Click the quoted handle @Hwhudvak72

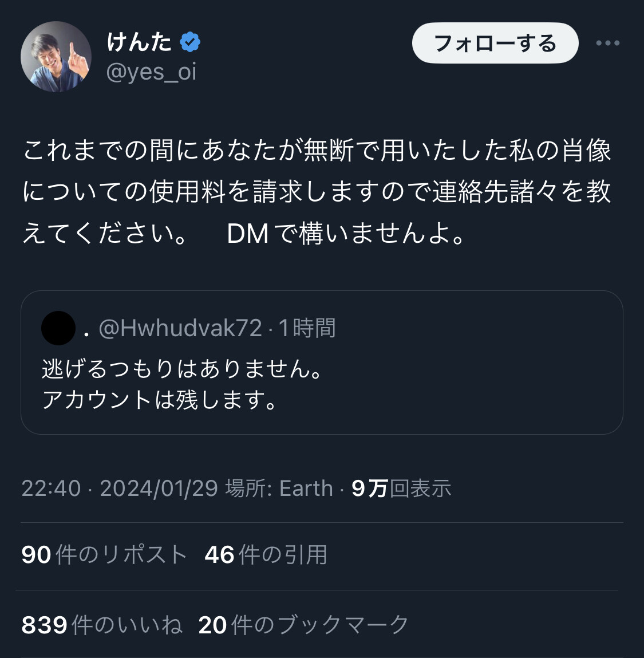[x=180, y=328]
